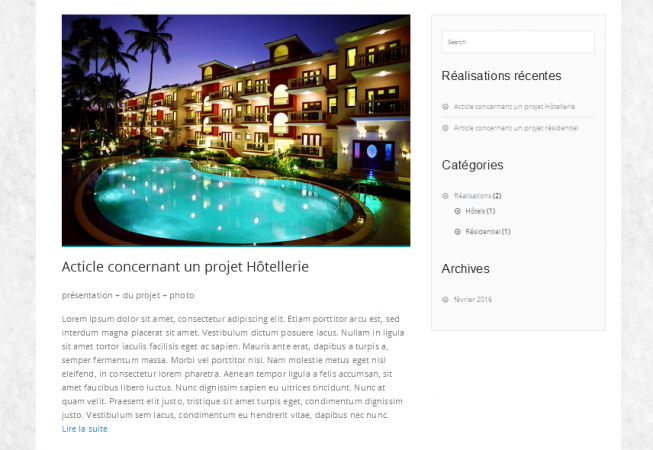The image size is (653, 450).
Task: Open the Réalisations (2) category
Action: [x=477, y=196]
